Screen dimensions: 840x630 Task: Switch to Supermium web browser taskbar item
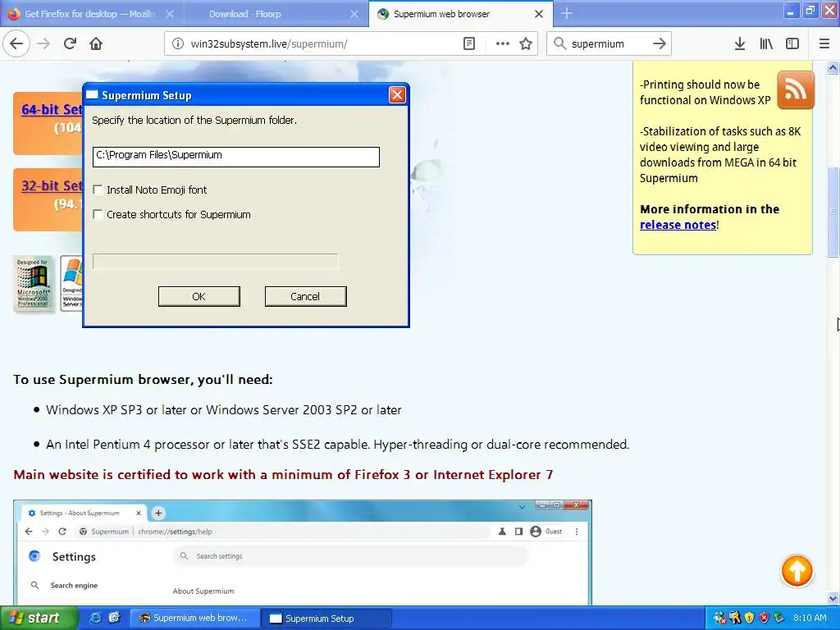(x=195, y=619)
